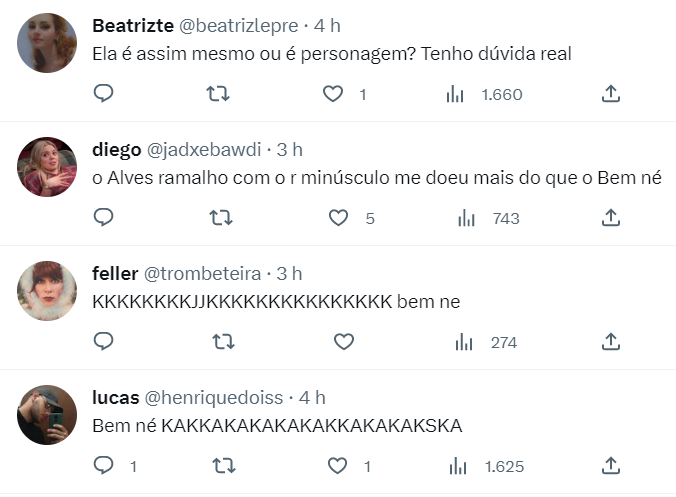Reply to Beatrizte's tweet

point(103,94)
